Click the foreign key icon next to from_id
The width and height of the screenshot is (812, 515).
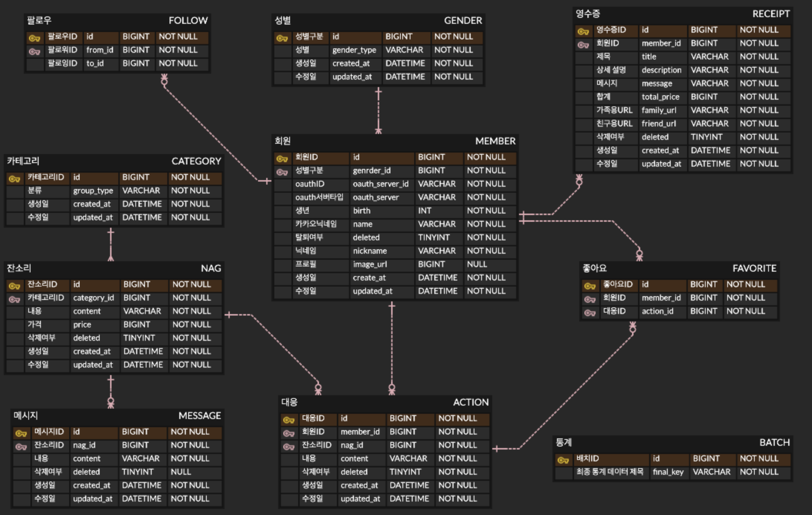(34, 51)
